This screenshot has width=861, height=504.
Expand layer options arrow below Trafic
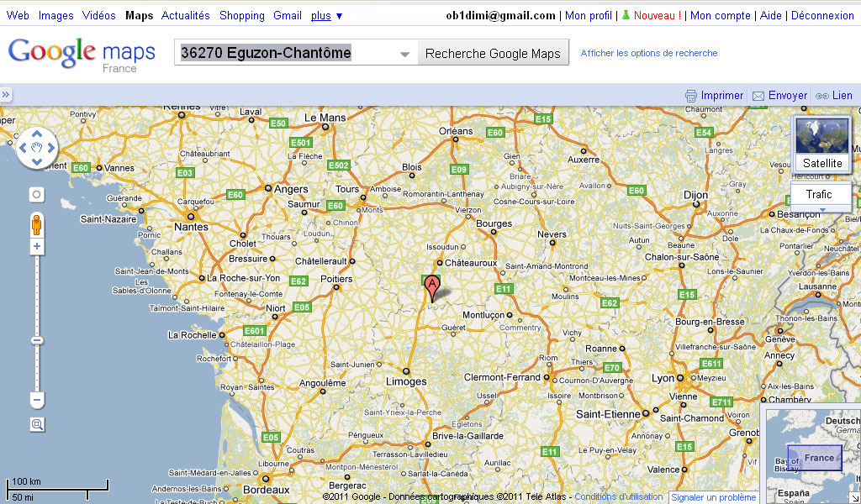point(821,208)
